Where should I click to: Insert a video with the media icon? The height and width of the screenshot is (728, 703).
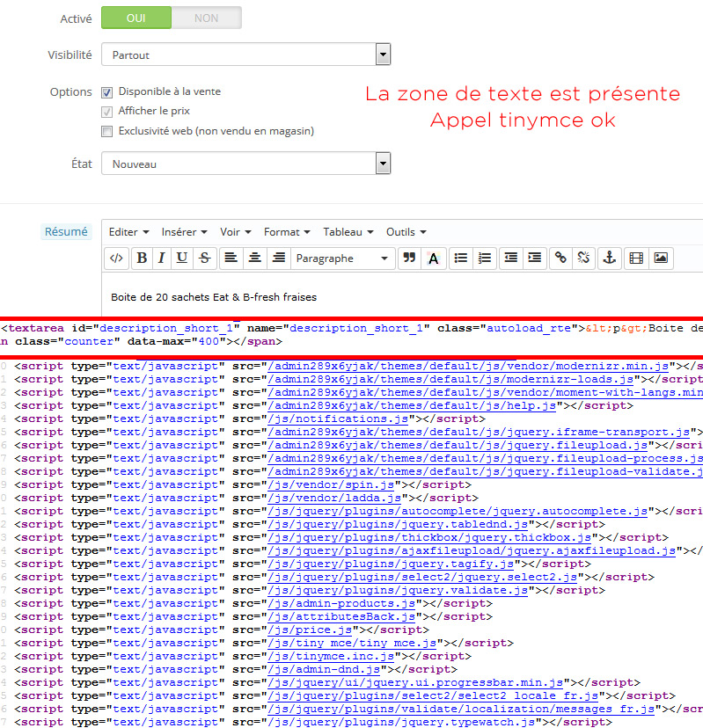[x=635, y=258]
